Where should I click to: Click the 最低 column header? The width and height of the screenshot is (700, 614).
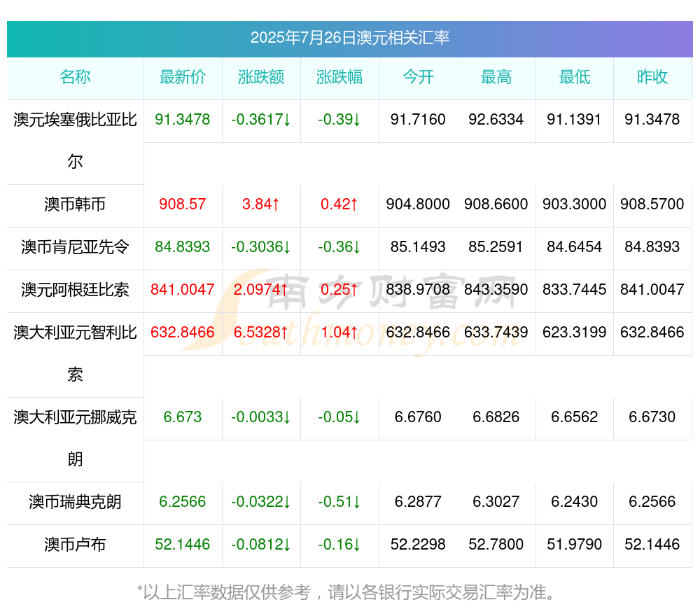[575, 77]
